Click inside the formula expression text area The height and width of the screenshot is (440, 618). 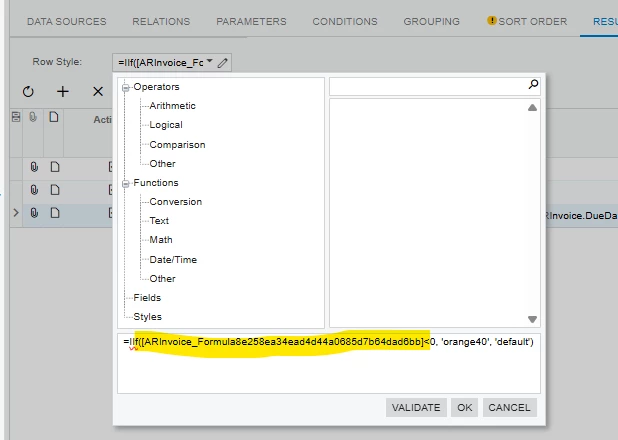329,363
